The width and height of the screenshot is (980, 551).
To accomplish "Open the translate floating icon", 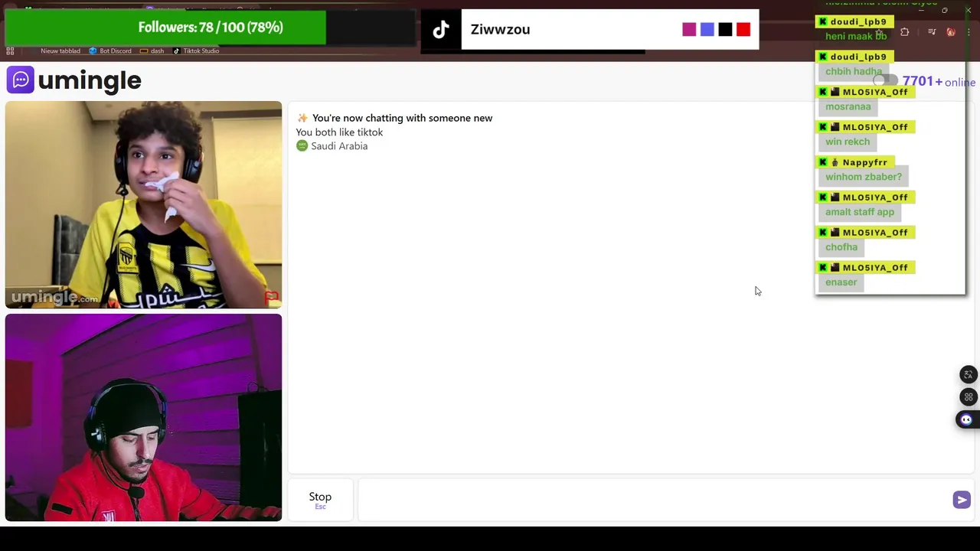I will pos(968,374).
